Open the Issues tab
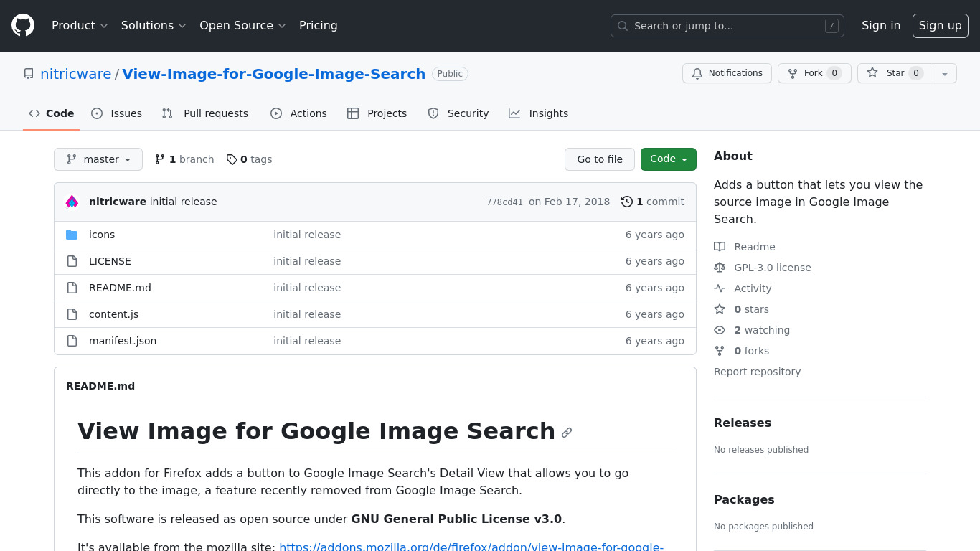Viewport: 980px width, 551px height. tap(117, 113)
